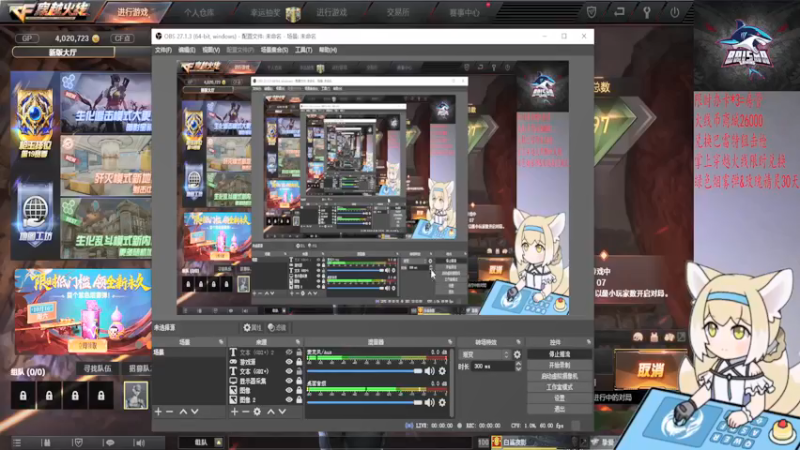Open the 渐变 transition dropdown

point(485,354)
